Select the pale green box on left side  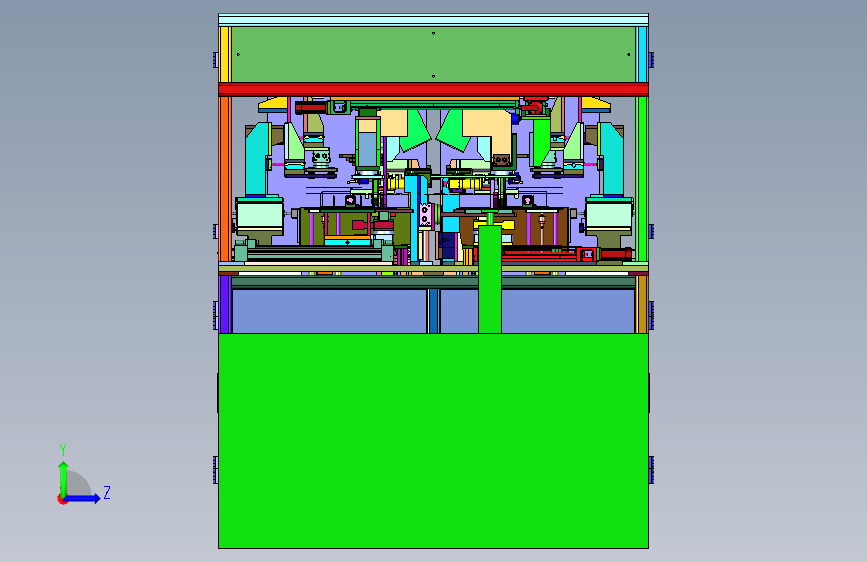[259, 217]
